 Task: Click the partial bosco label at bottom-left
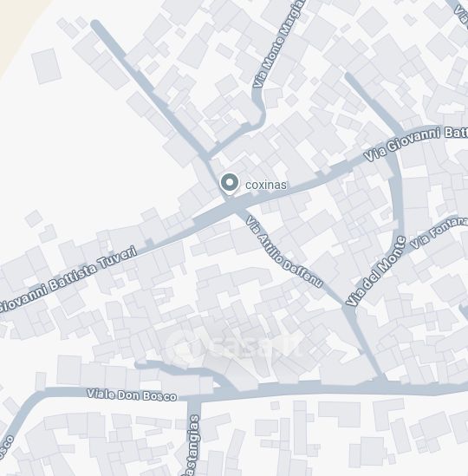point(6,447)
